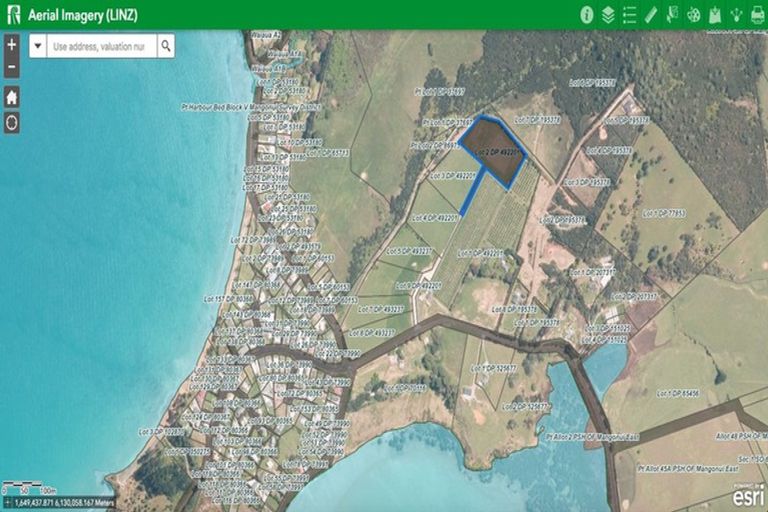Screen dimensions: 768x512
Task: Open the Select features tool icon
Action: 672,14
